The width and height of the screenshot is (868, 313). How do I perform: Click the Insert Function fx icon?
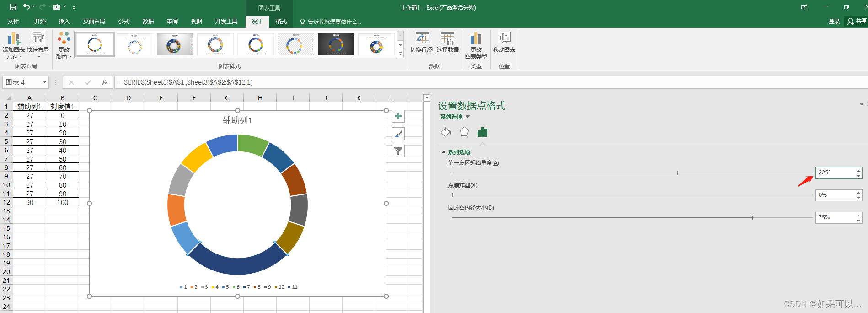[104, 82]
